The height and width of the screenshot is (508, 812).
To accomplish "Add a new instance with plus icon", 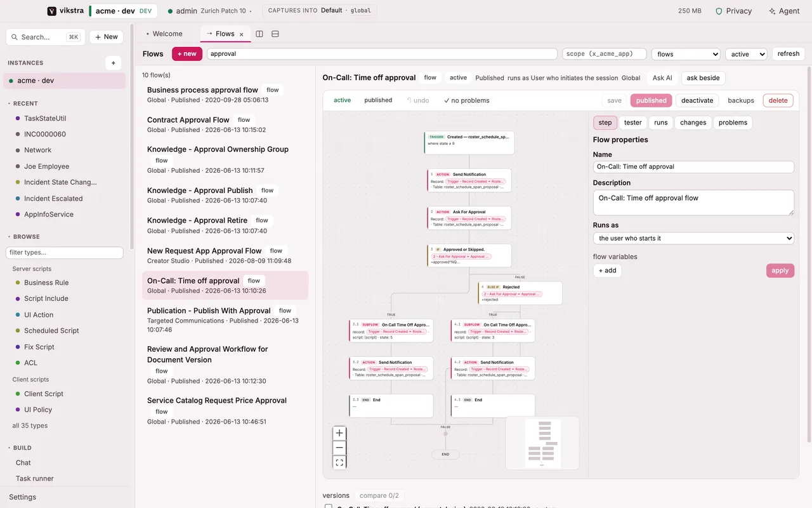I will pos(113,63).
